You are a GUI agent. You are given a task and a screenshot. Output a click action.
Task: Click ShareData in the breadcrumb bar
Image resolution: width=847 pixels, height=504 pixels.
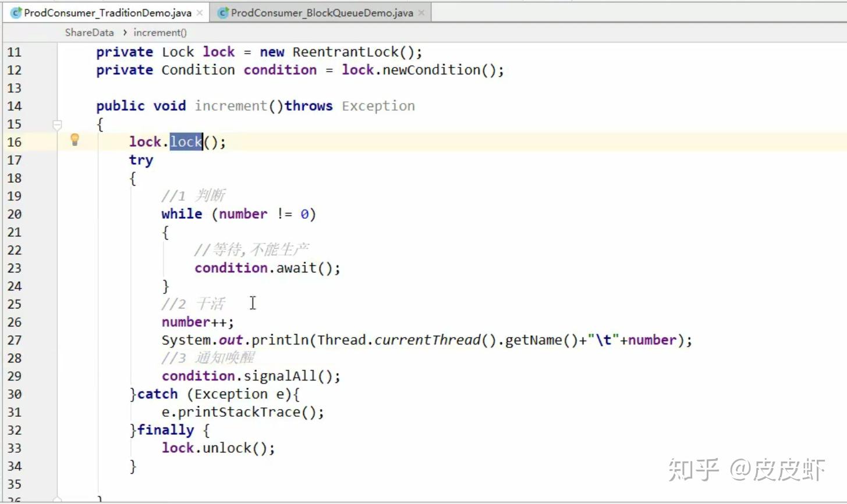[x=89, y=33]
